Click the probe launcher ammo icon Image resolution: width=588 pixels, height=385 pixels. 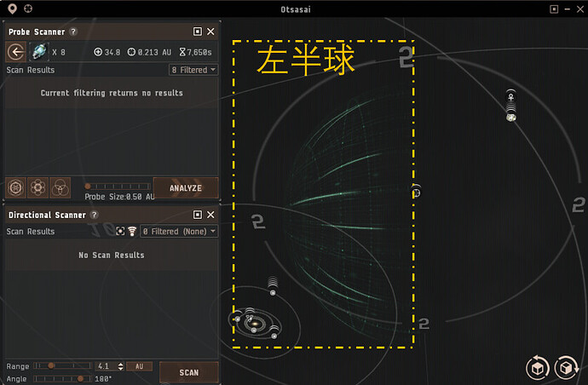(x=39, y=52)
